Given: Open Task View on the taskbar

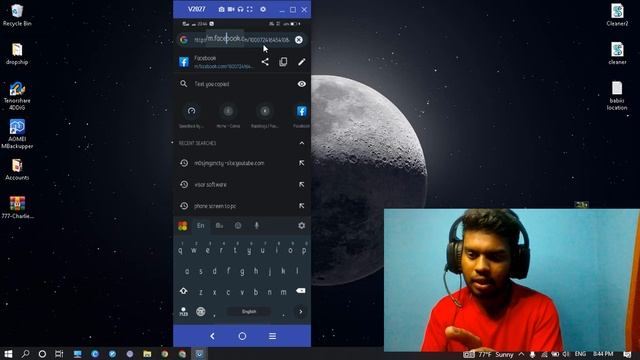Looking at the screenshot, I should (59, 354).
